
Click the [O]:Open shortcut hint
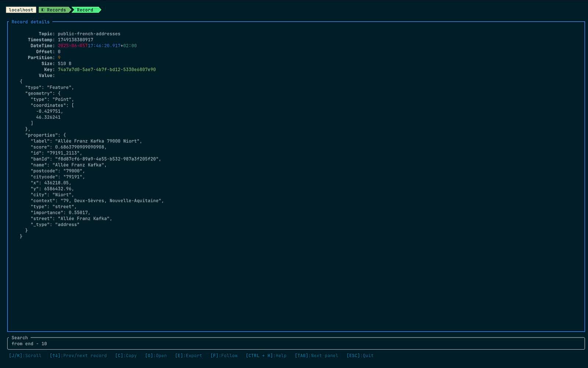point(156,356)
